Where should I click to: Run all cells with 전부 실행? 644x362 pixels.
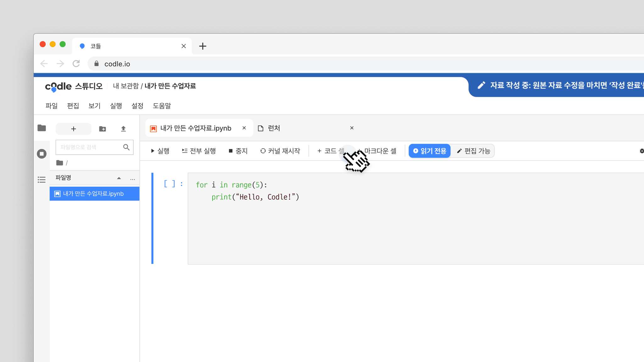[199, 151]
